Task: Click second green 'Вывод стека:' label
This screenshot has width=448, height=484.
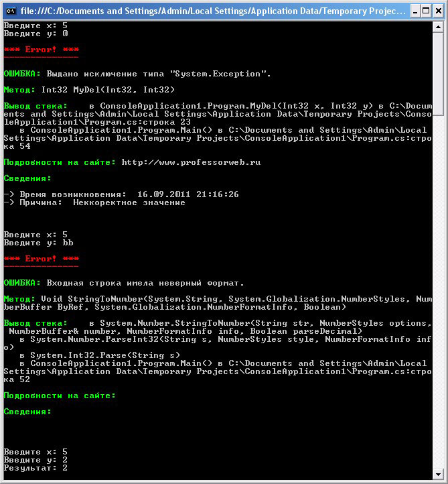Action: (x=35, y=323)
